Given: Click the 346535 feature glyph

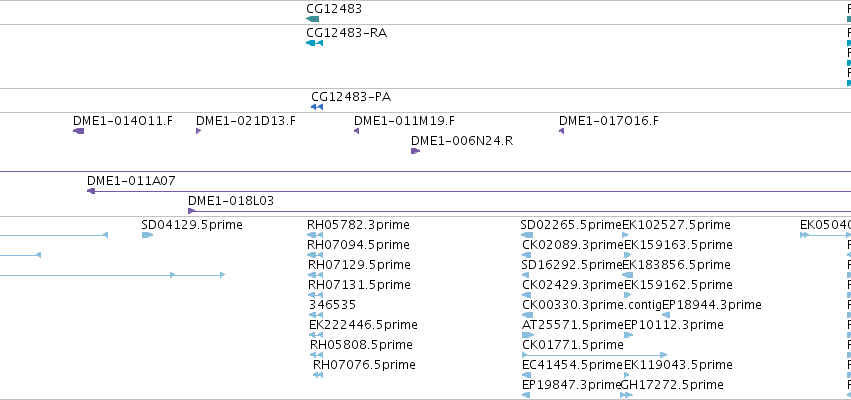Looking at the screenshot, I should tap(316, 315).
